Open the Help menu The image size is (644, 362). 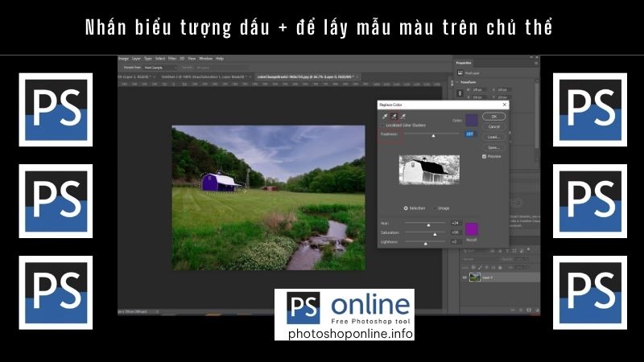pos(220,59)
